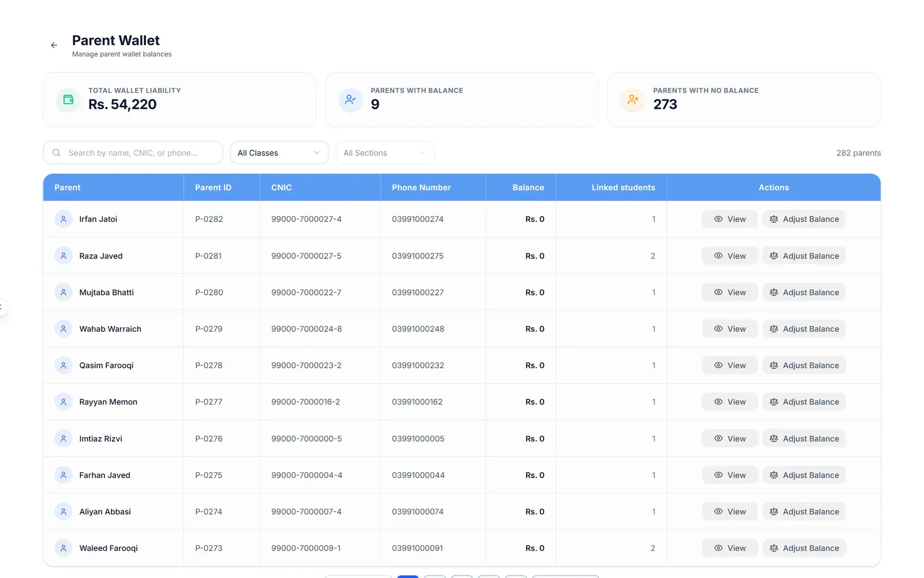Click avatar icon for Mujtaba Bhatti
Image resolution: width=924 pixels, height=578 pixels.
(64, 292)
